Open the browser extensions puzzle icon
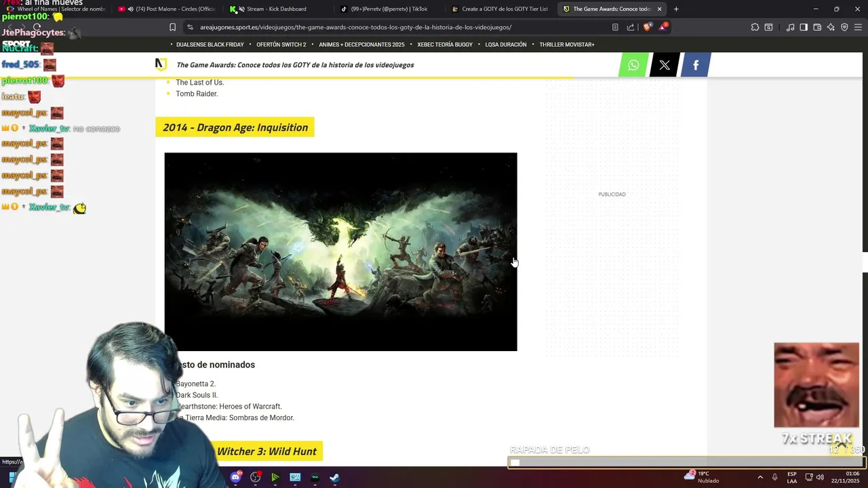Screen dimensions: 868x488 (x=755, y=27)
